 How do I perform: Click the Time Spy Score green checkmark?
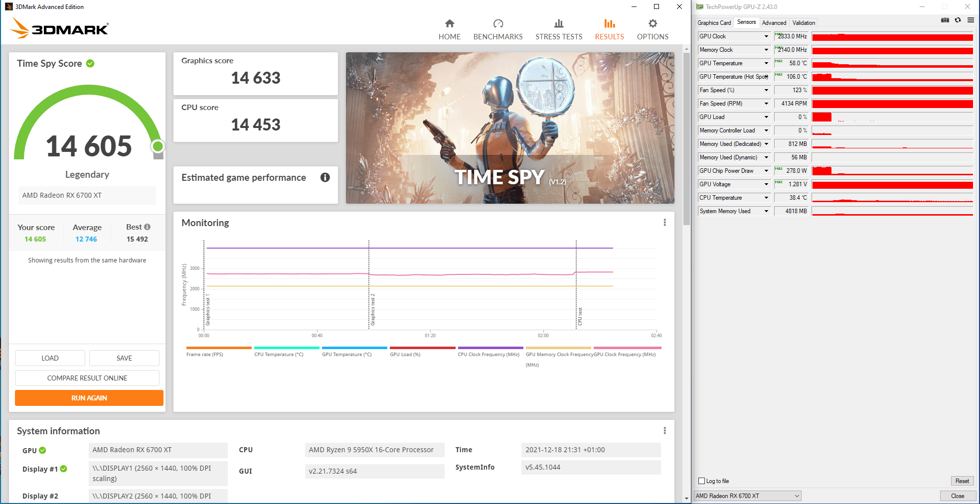click(x=90, y=63)
